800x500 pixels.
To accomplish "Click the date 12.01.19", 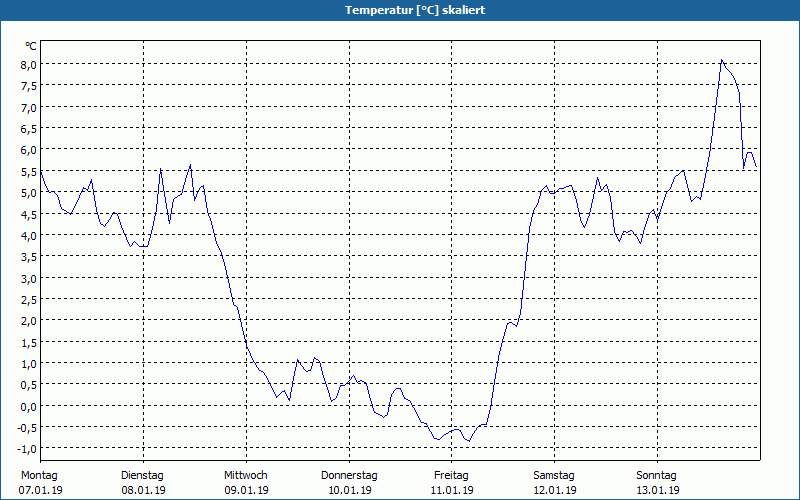I will point(555,490).
